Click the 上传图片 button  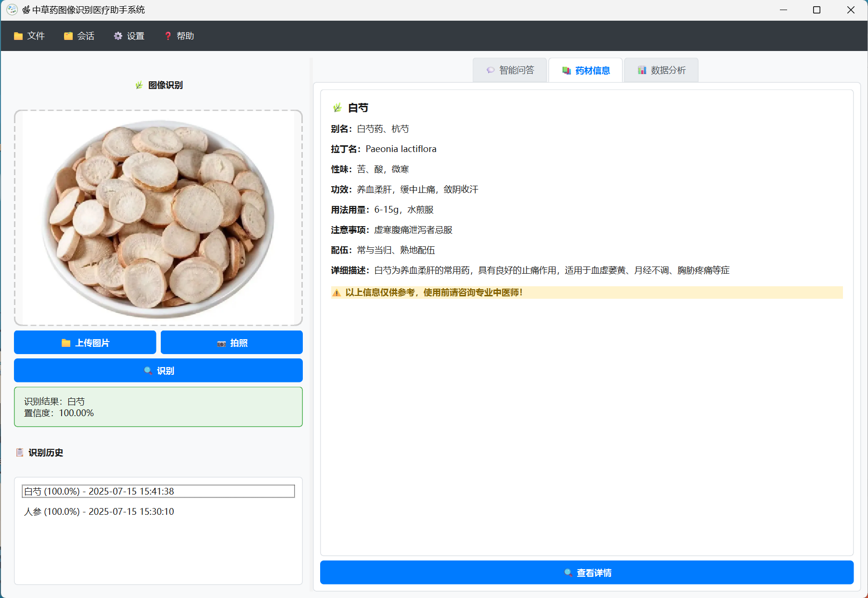pos(85,343)
